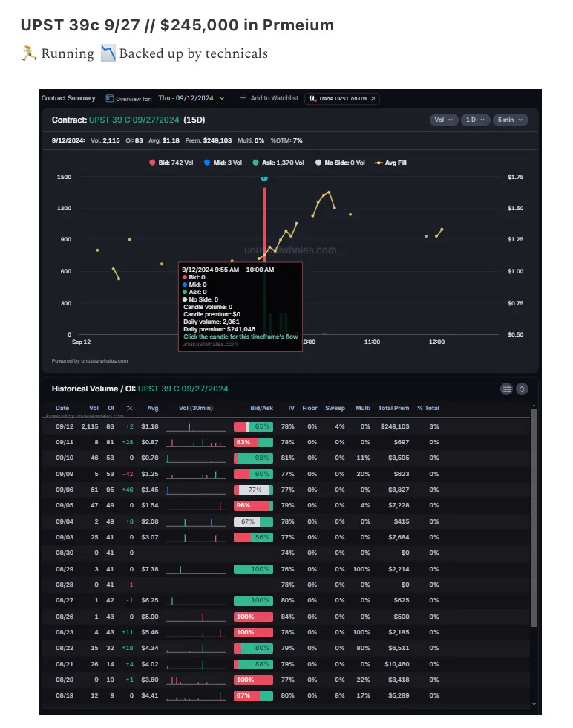573x728 pixels.
Task: Click the tall red volume candle
Action: pyautogui.click(x=265, y=225)
